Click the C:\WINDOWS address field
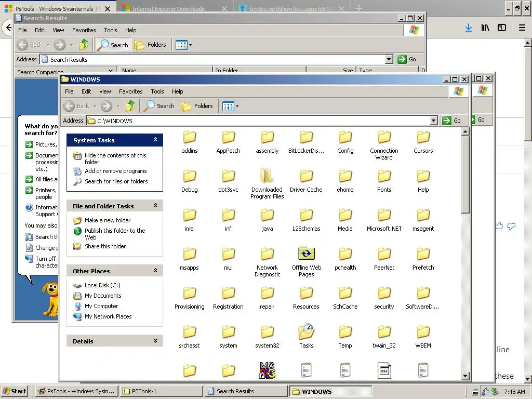This screenshot has width=532, height=399. click(258, 121)
